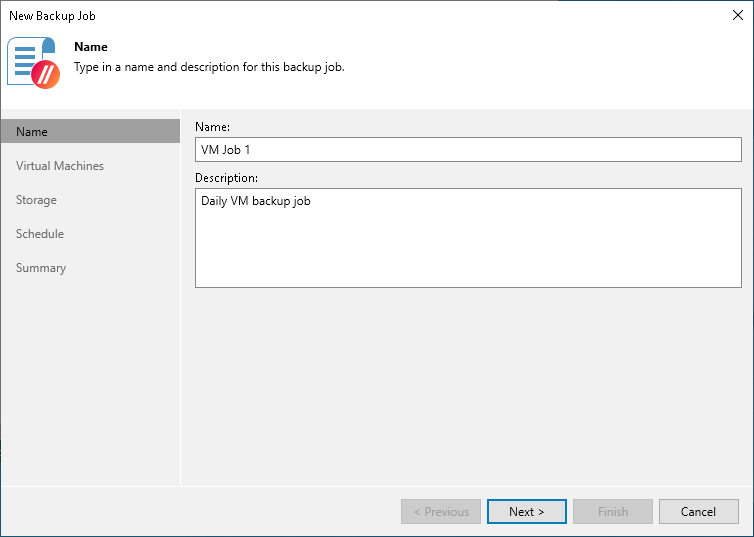The image size is (754, 537).
Task: Click the 'Name:' field label
Action: [212, 127]
